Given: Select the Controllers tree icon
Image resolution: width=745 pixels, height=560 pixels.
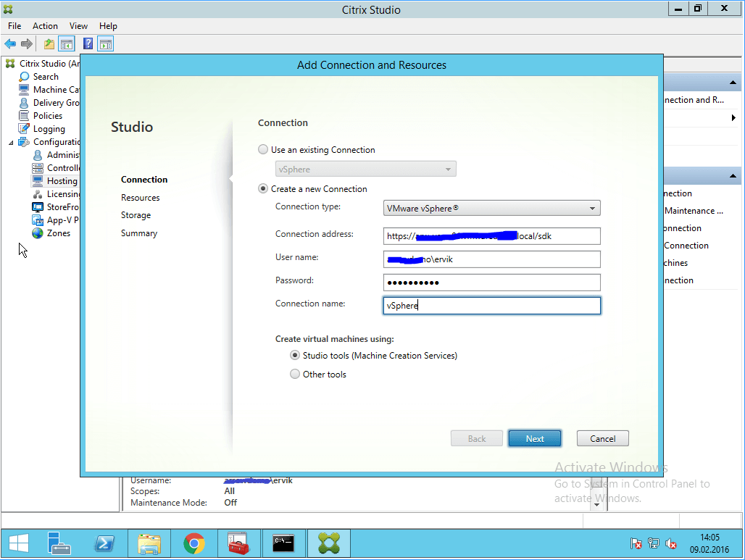Looking at the screenshot, I should (x=38, y=167).
